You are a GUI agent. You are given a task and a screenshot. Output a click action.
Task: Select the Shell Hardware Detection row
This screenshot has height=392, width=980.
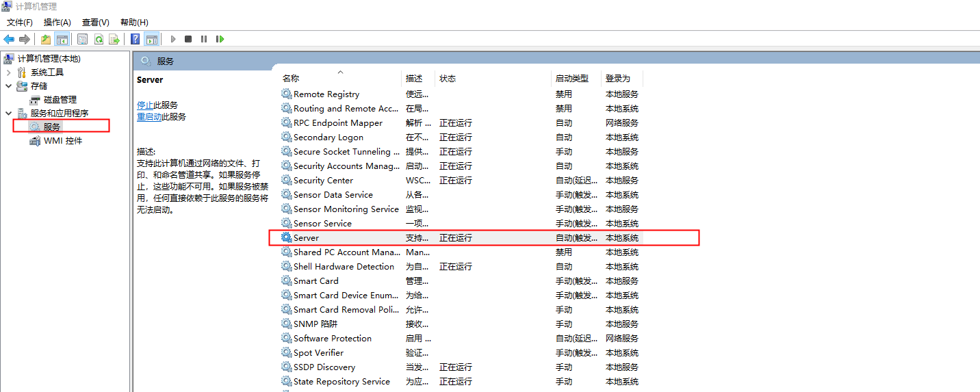point(461,266)
